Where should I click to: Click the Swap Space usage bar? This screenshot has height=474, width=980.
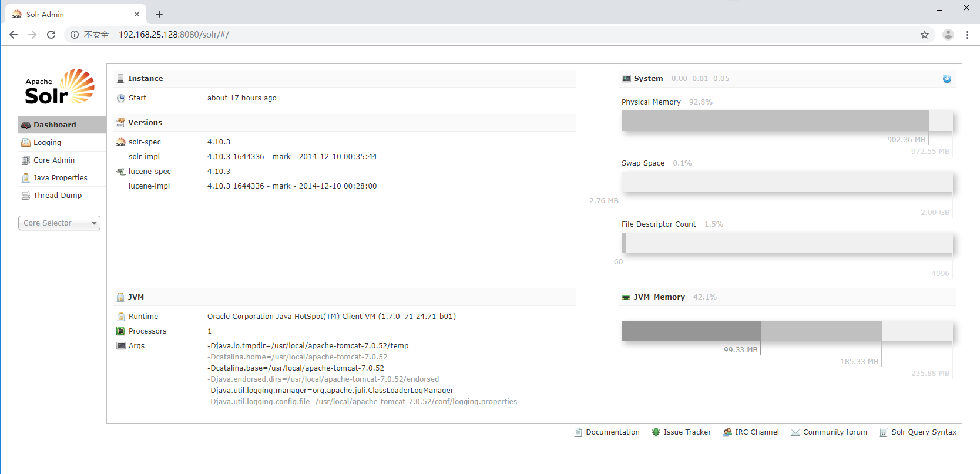point(787,182)
